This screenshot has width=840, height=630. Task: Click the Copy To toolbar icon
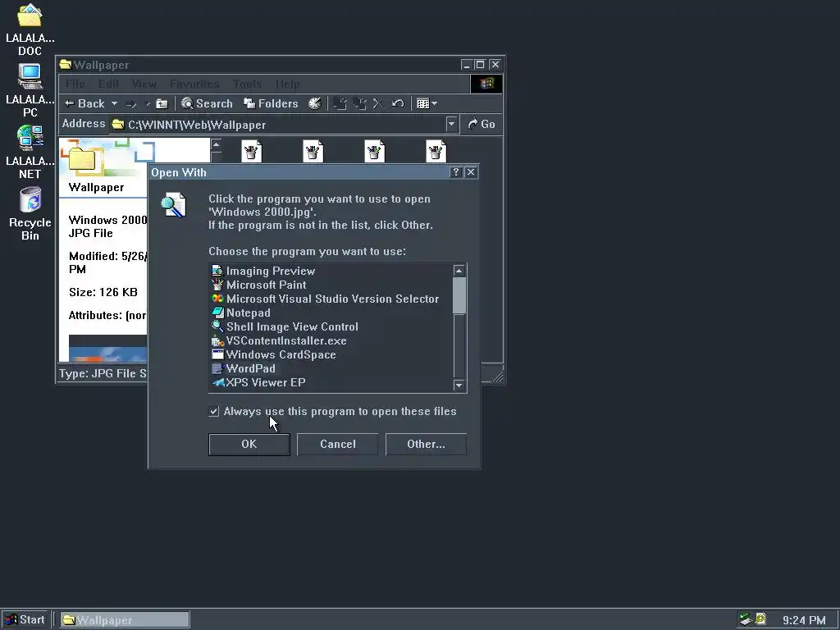tap(360, 103)
